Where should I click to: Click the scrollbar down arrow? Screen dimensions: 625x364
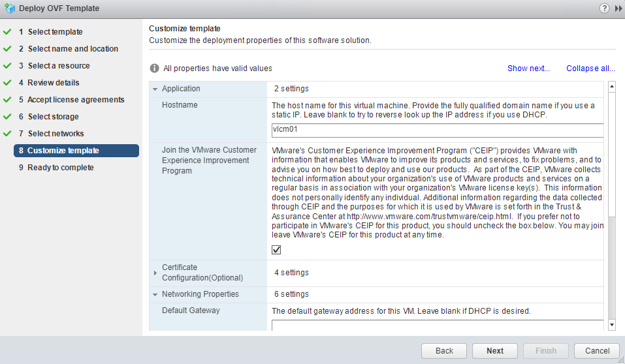[612, 324]
